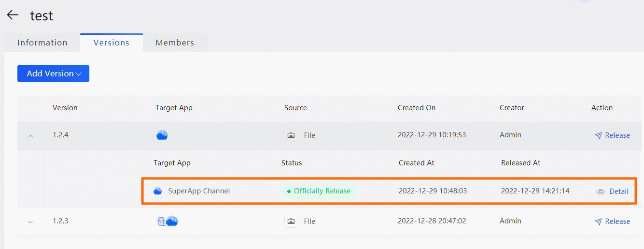Open Detail for SuperApp Channel
This screenshot has height=249, width=644.
click(618, 191)
